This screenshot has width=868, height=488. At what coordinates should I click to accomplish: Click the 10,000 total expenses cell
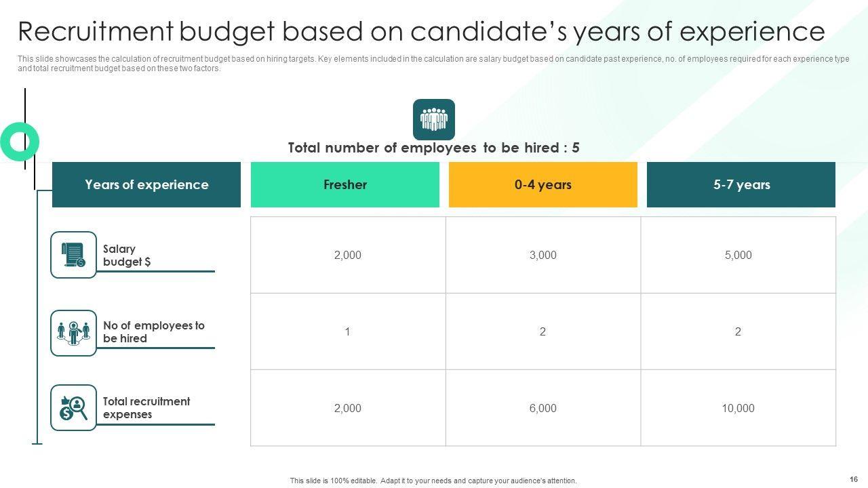coord(738,408)
